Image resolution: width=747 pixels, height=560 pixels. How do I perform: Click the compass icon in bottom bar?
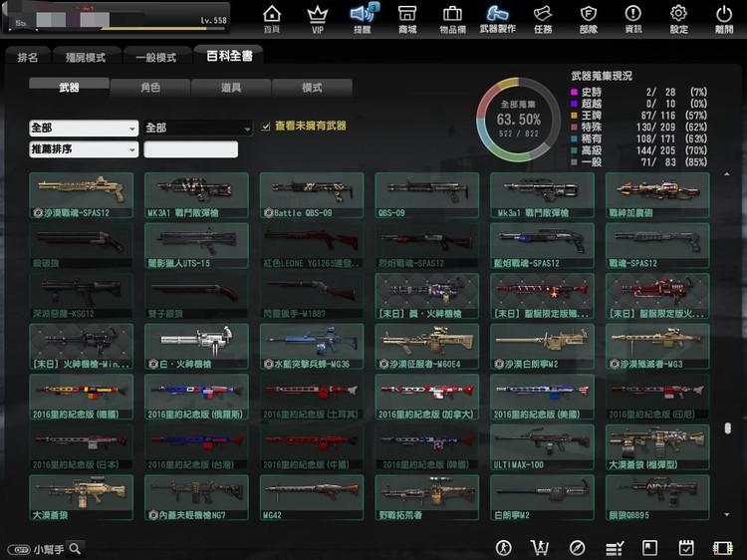(577, 548)
